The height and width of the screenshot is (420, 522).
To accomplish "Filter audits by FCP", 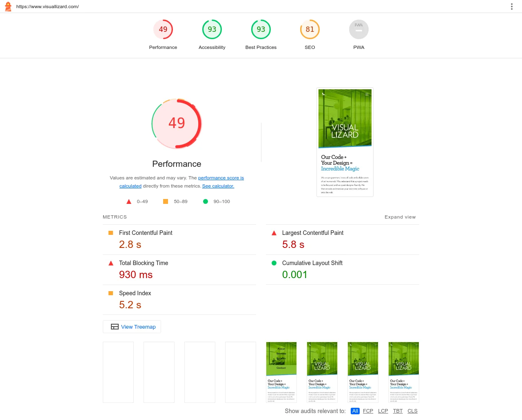I will tap(368, 411).
